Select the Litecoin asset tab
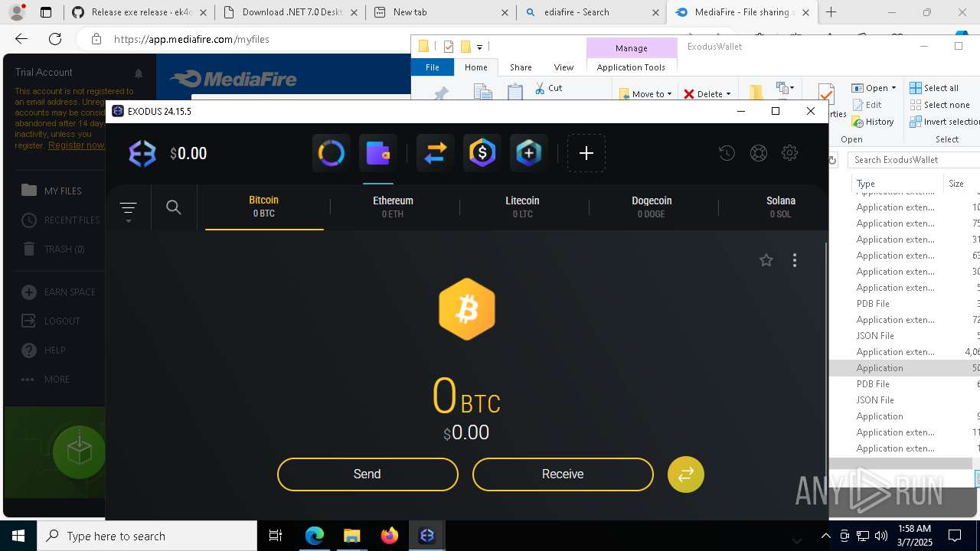 tap(522, 207)
